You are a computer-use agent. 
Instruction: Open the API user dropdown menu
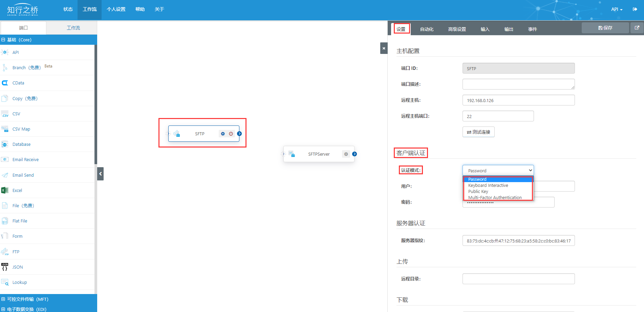pyautogui.click(x=617, y=9)
